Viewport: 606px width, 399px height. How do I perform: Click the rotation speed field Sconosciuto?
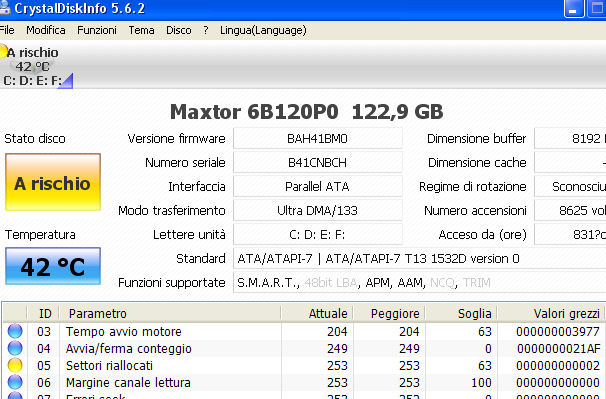pyautogui.click(x=570, y=186)
